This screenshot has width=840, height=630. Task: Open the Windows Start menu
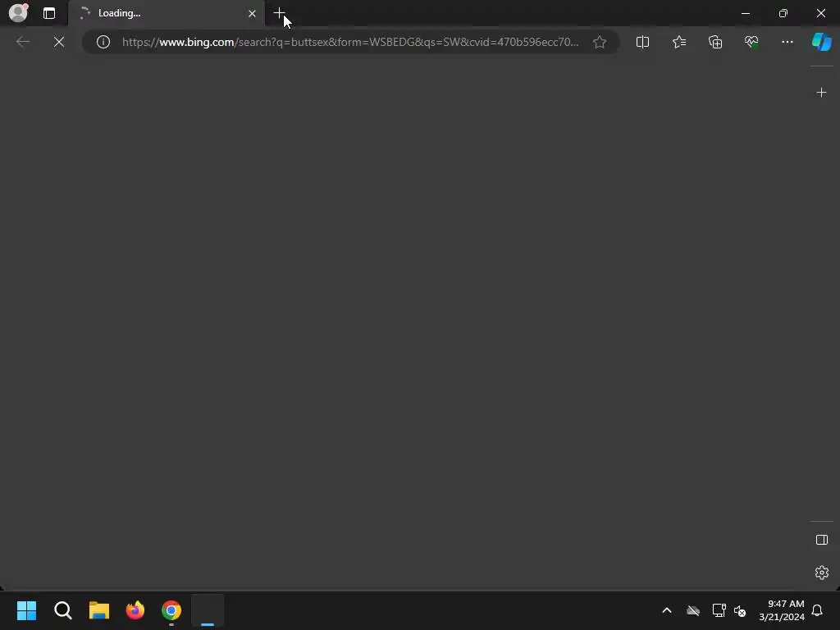(x=26, y=610)
